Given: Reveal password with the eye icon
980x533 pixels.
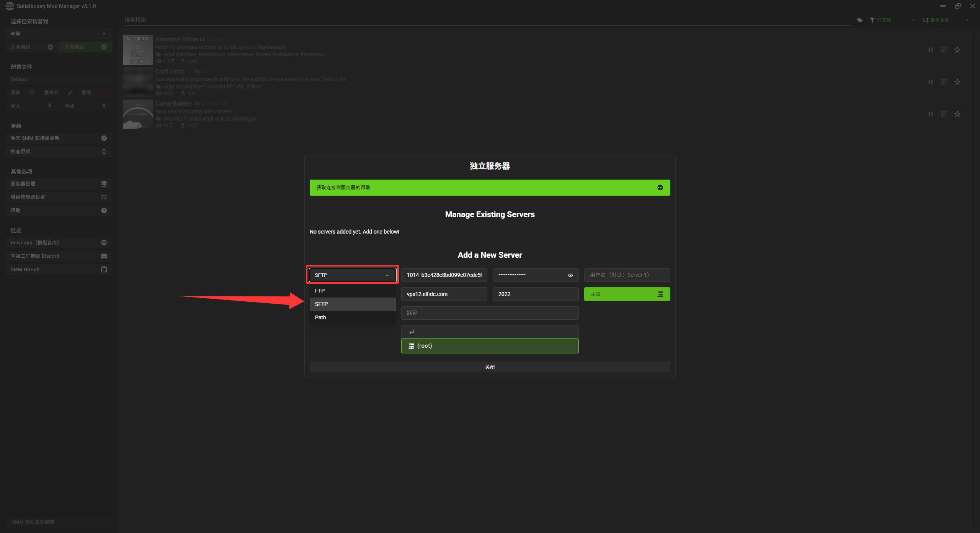Looking at the screenshot, I should (570, 275).
